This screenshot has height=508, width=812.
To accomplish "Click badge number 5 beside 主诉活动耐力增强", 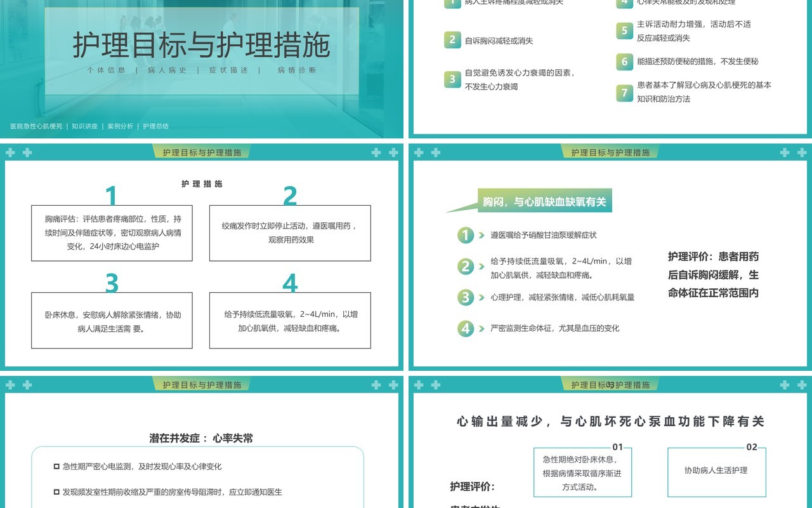I will tap(625, 30).
